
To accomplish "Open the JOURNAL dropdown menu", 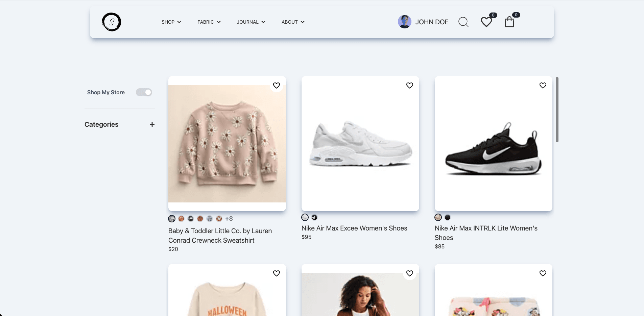I will (x=251, y=22).
